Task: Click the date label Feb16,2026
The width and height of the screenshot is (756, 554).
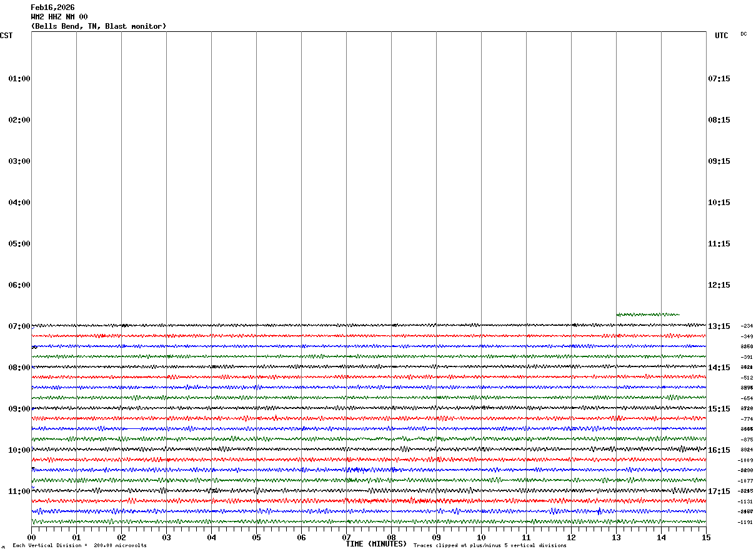Action: [x=52, y=8]
